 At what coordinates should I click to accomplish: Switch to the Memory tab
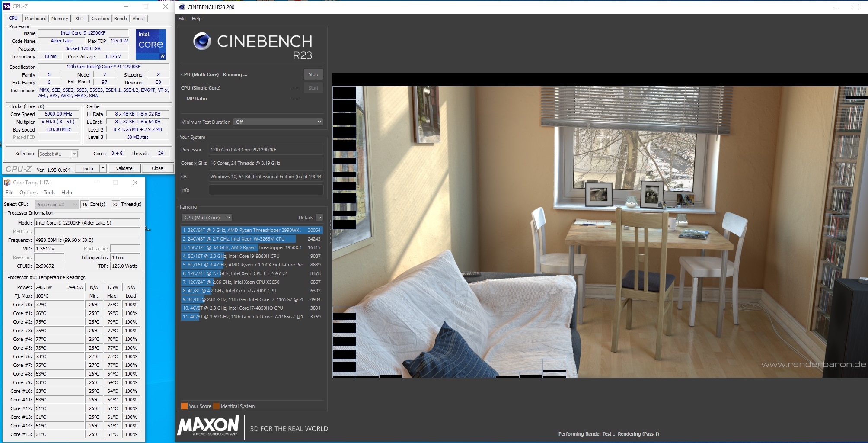60,19
